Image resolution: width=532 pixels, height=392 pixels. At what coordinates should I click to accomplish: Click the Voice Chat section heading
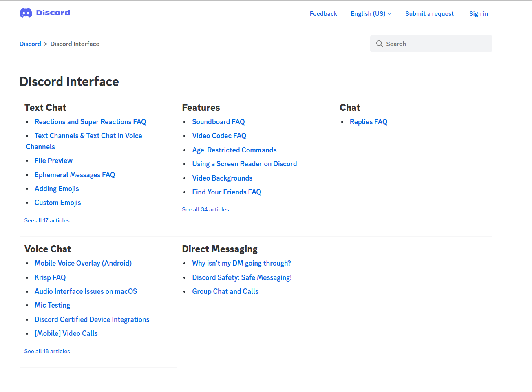pos(48,249)
